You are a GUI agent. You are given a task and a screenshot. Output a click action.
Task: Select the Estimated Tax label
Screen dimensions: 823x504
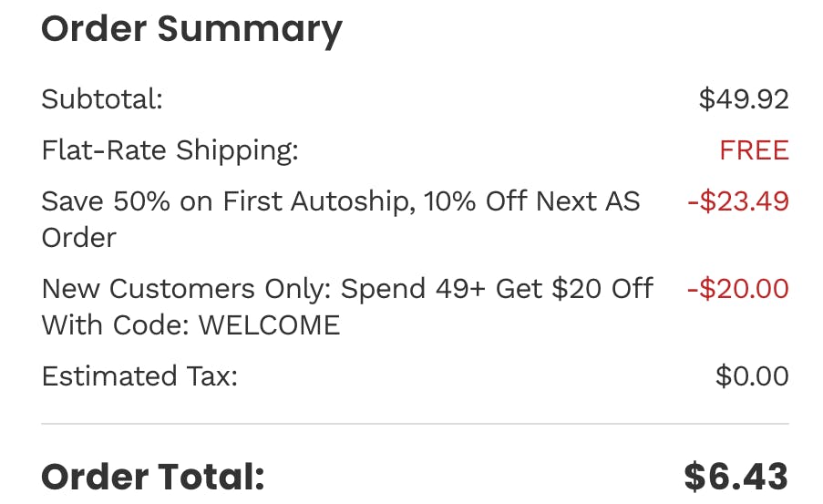(x=139, y=375)
